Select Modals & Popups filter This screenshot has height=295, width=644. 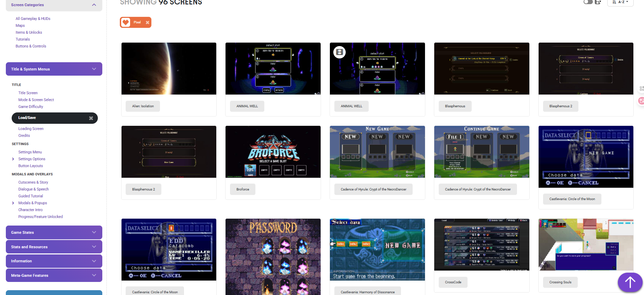[x=33, y=203]
